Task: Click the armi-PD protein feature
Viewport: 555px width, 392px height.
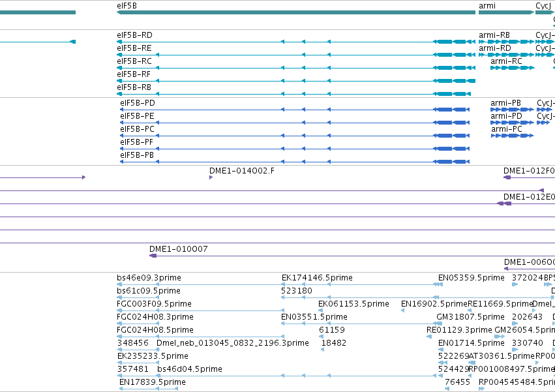Action: [x=512, y=123]
